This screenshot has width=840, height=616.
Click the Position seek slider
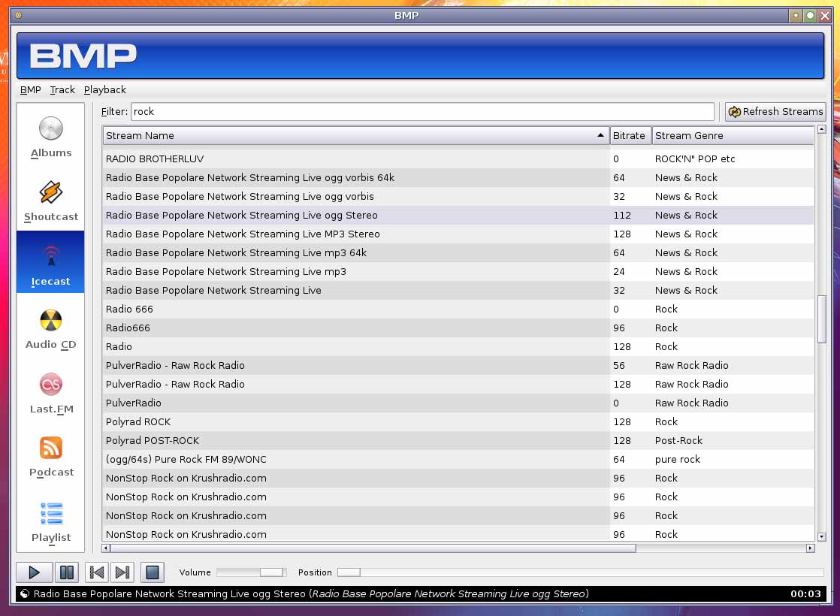pos(580,572)
